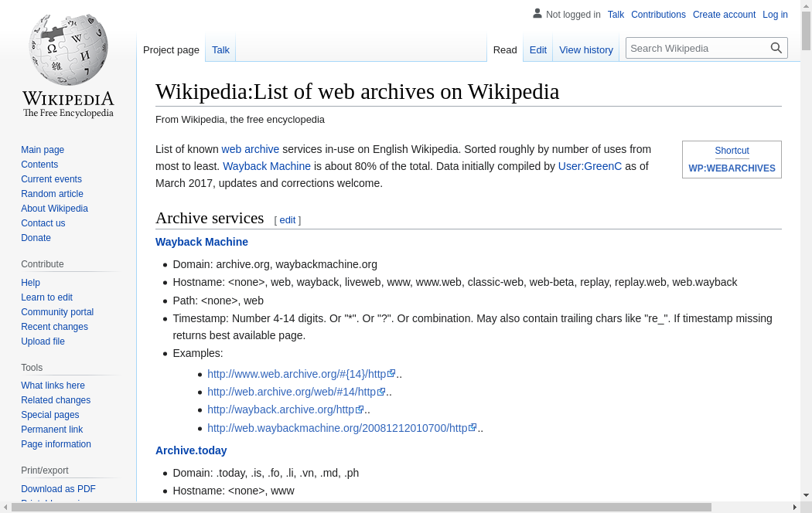Open Download as PDF link
The height and width of the screenshot is (513, 812).
tap(58, 489)
